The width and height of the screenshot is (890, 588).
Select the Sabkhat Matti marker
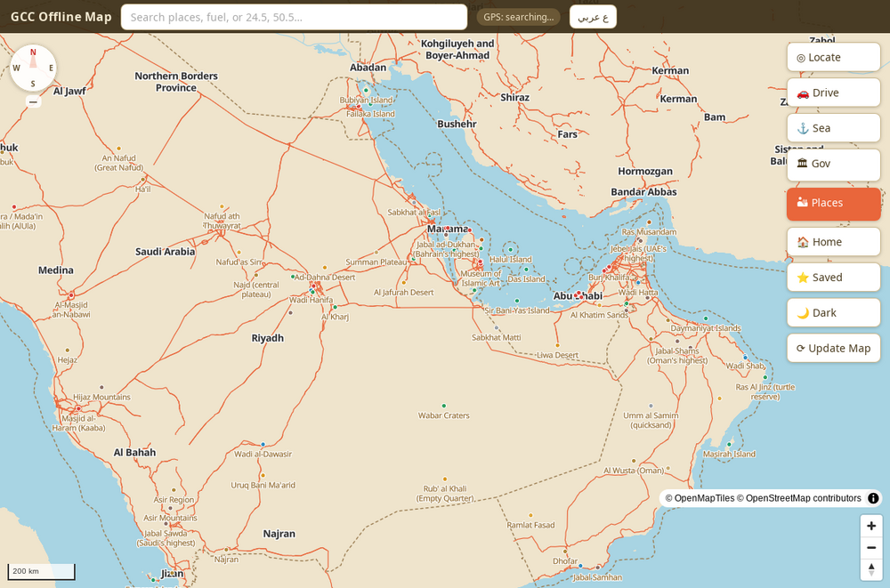tap(496, 328)
